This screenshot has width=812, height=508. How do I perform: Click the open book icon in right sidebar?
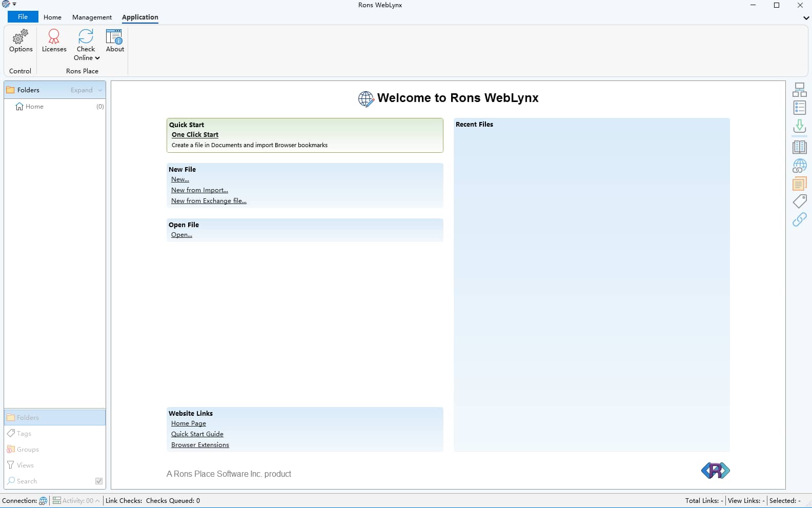pos(799,147)
